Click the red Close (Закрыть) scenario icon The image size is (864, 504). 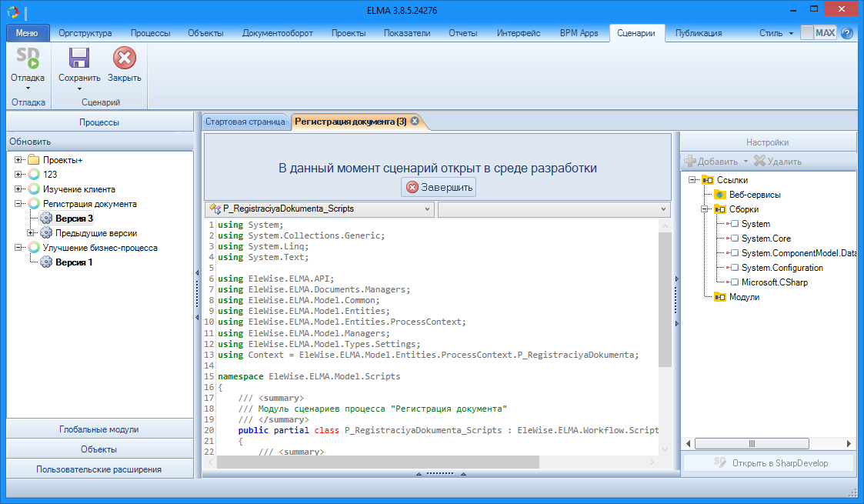pyautogui.click(x=124, y=60)
